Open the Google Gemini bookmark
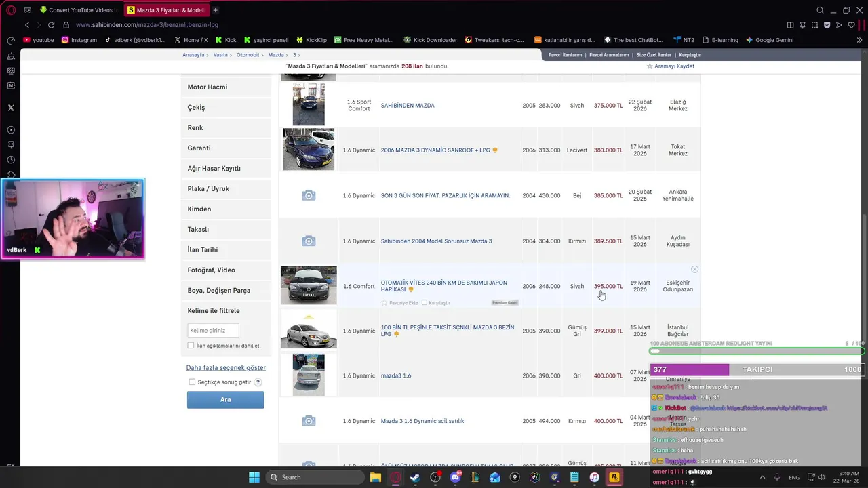This screenshot has width=868, height=488. [770, 40]
